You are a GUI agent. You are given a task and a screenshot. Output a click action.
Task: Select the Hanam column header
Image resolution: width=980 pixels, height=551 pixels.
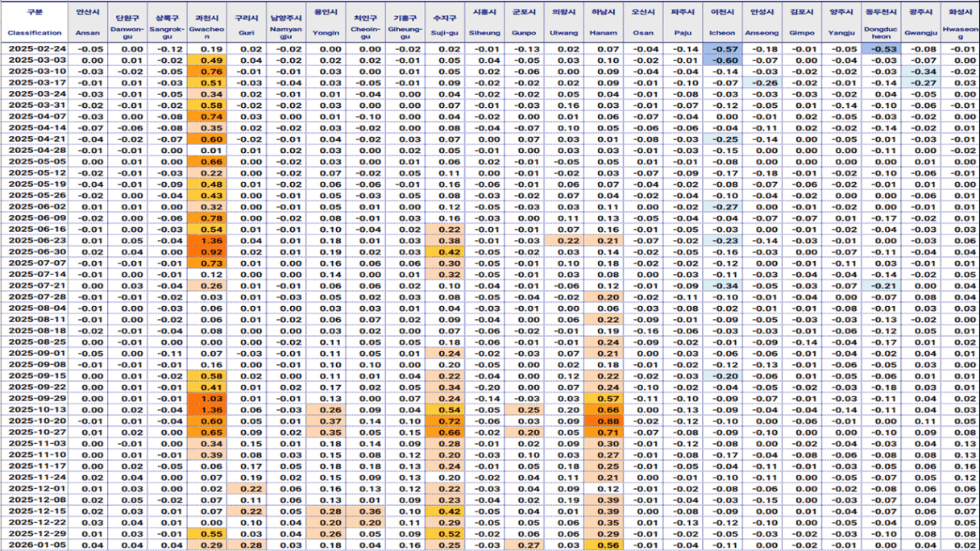click(604, 23)
